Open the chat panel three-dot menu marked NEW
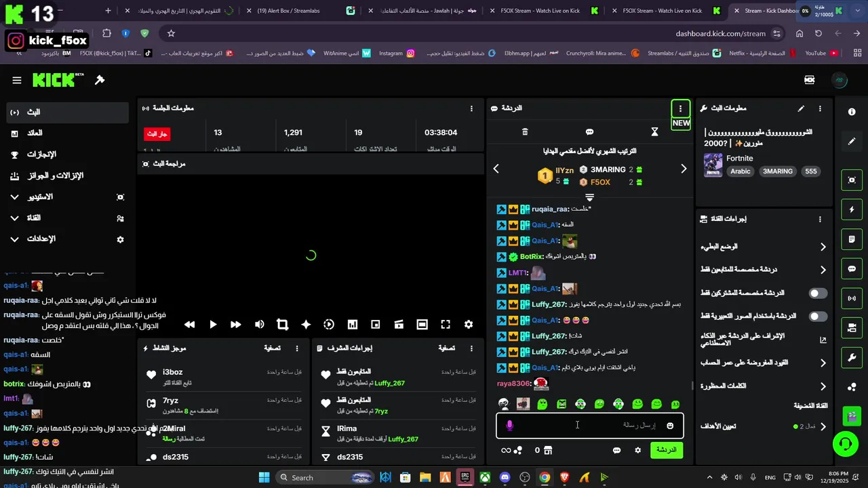868x488 pixels. 680,108
